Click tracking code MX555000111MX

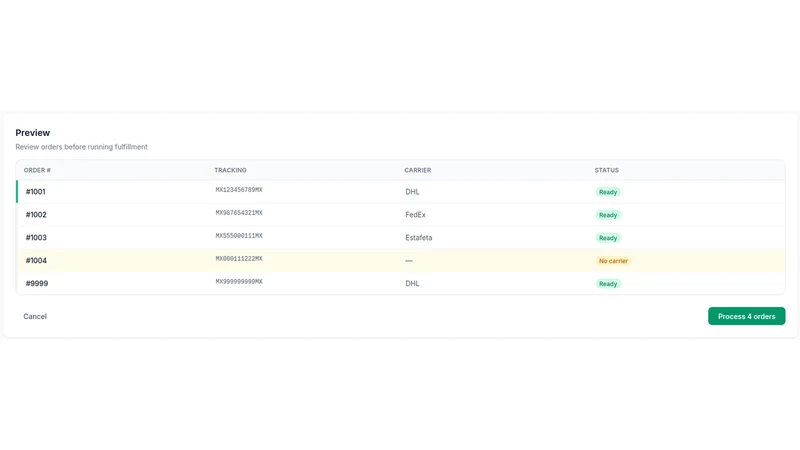point(239,236)
